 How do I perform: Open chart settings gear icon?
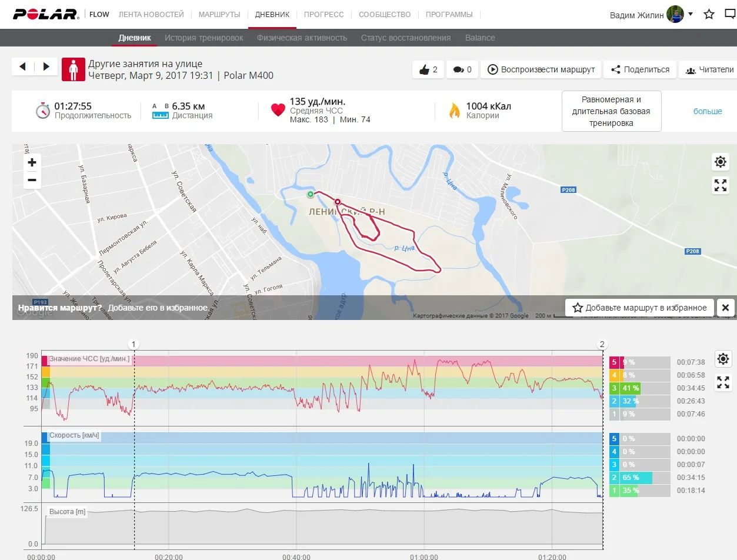coord(723,359)
